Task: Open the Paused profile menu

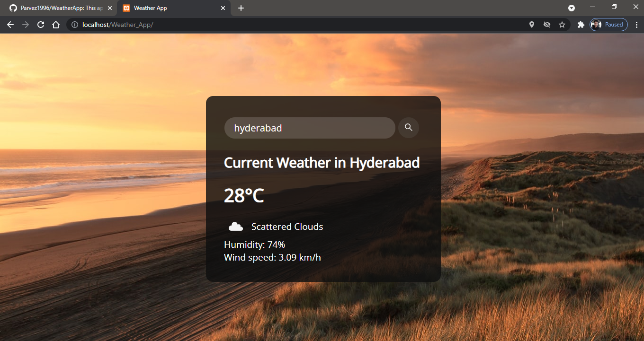Action: click(x=608, y=24)
